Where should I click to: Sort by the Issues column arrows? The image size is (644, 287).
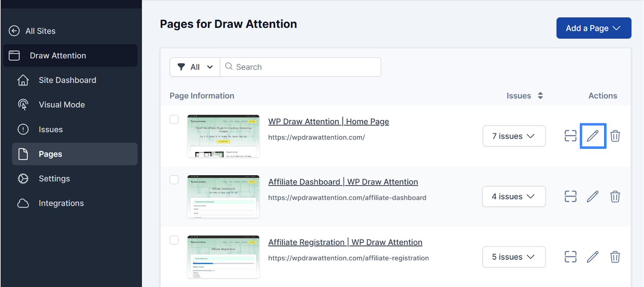pyautogui.click(x=540, y=96)
